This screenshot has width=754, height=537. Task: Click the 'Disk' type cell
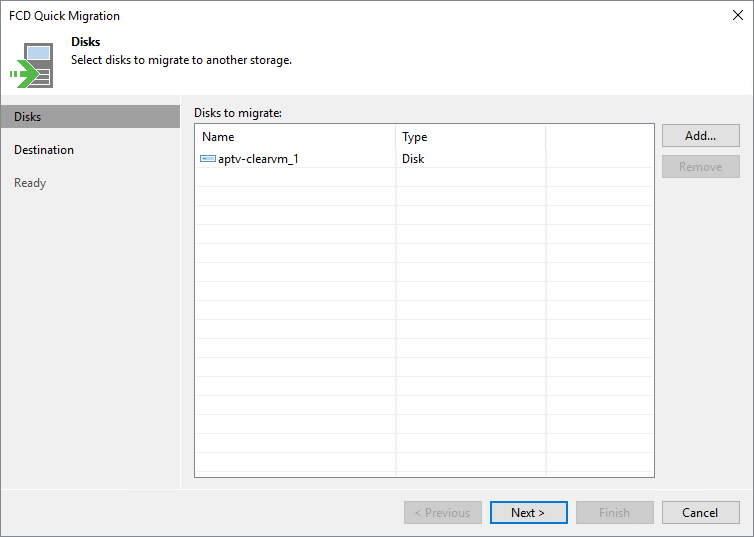(x=413, y=159)
